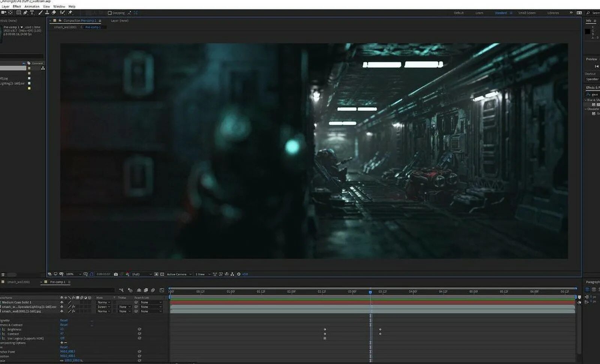Click the reset exposure icon
This screenshot has width=600, height=364.
(x=238, y=274)
